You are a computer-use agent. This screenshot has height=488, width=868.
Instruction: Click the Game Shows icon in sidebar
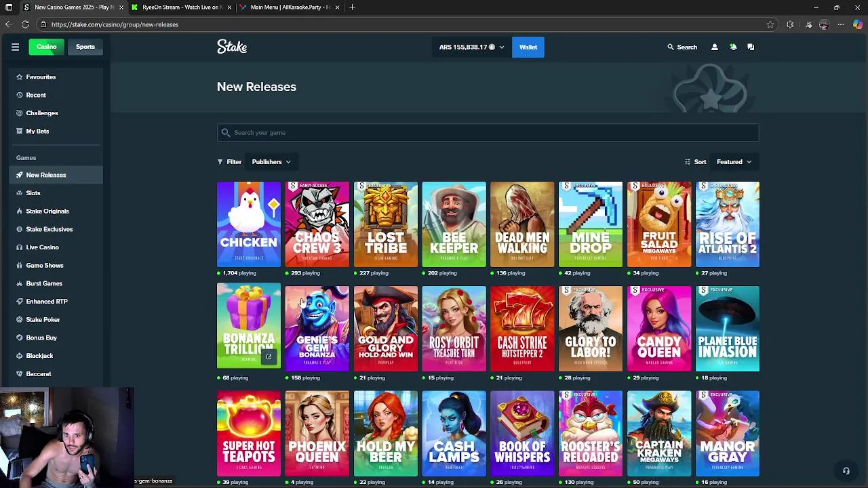click(x=20, y=266)
